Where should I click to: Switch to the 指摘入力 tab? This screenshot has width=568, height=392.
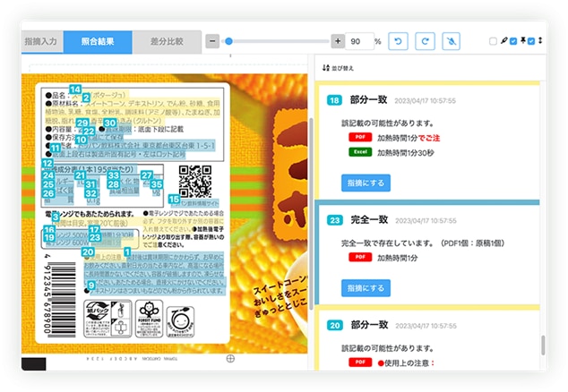point(42,42)
